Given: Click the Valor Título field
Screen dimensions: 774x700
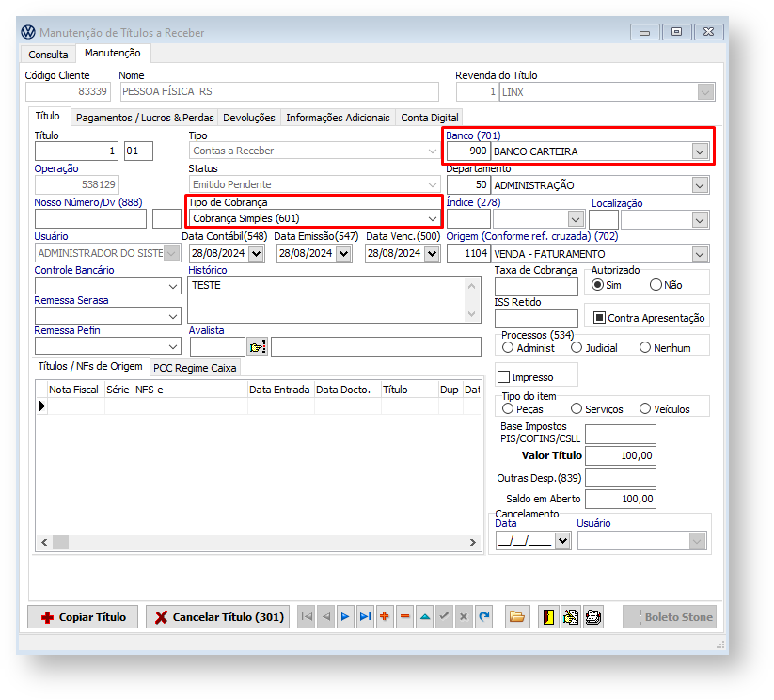Looking at the screenshot, I should point(620,455).
